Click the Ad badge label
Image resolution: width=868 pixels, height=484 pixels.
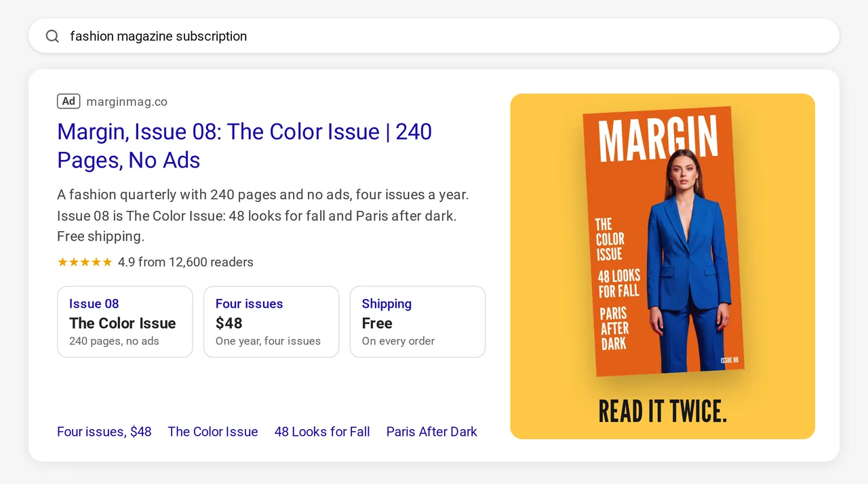point(68,102)
